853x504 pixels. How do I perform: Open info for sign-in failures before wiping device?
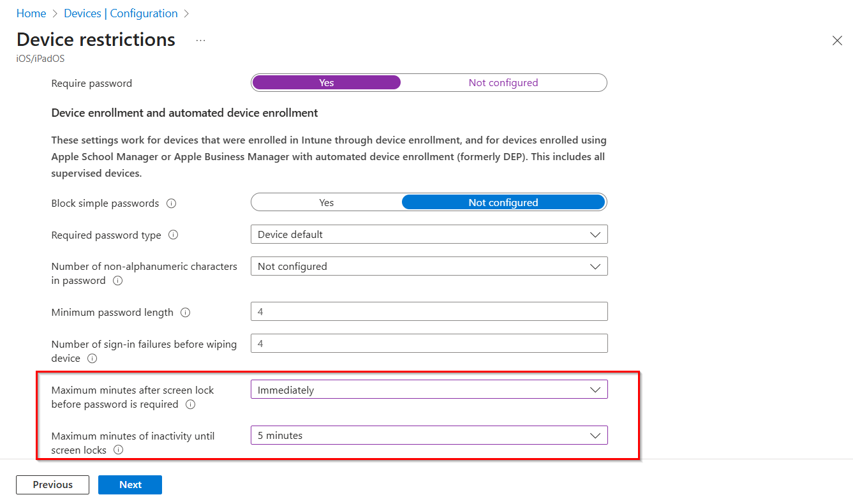click(92, 359)
